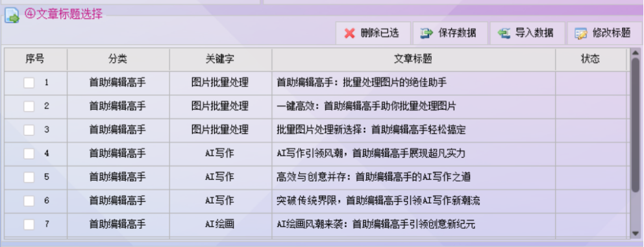This screenshot has width=644, height=247.
Task: Click the 删除已选 delete button
Action: [373, 33]
